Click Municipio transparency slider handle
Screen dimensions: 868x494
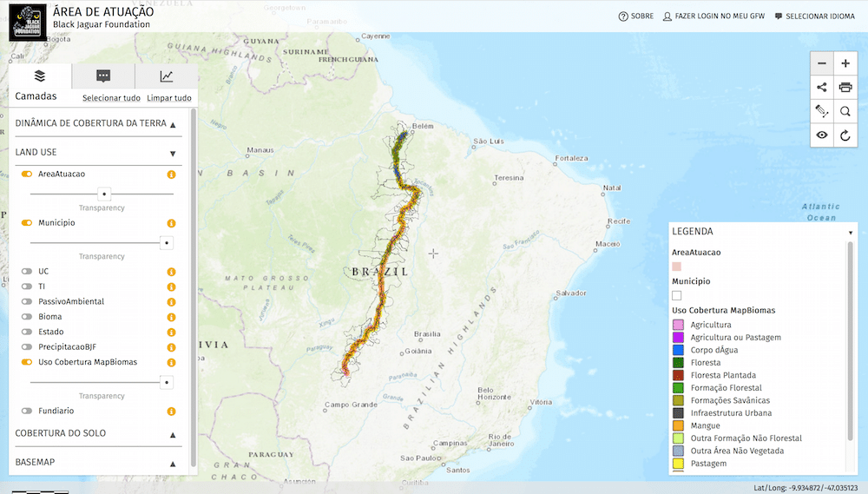click(x=167, y=243)
